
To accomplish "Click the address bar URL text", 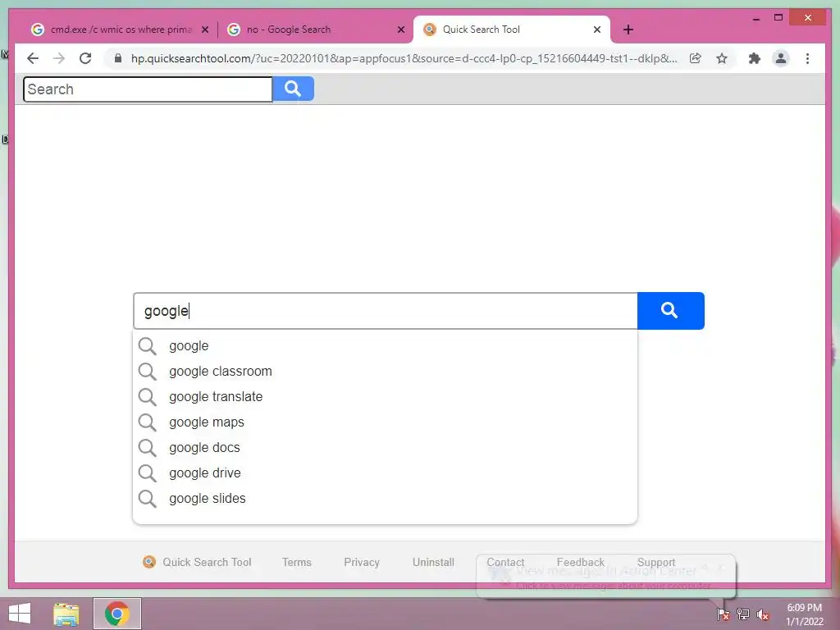I will click(404, 58).
